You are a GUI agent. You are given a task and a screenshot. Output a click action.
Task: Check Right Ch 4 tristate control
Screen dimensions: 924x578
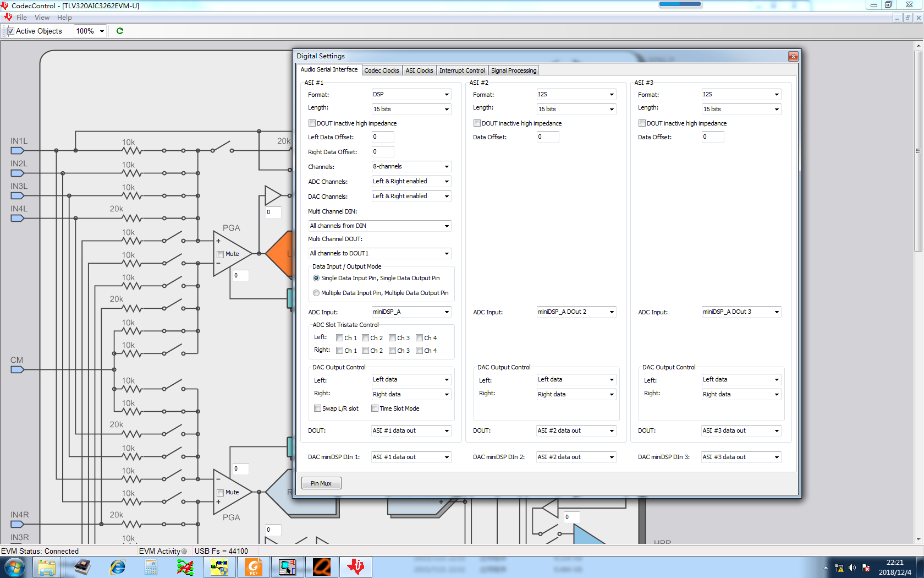coord(420,351)
